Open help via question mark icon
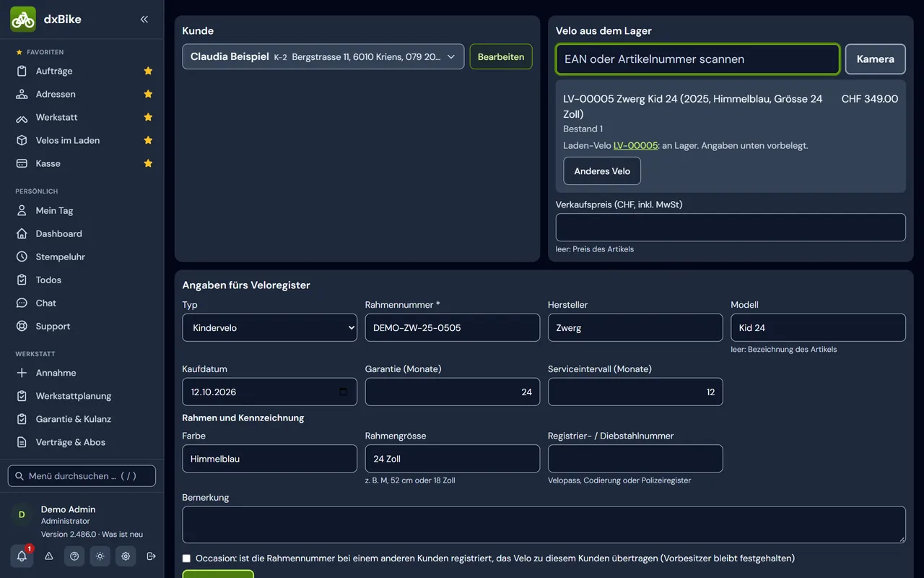Viewport: 924px width, 578px height. pos(74,556)
